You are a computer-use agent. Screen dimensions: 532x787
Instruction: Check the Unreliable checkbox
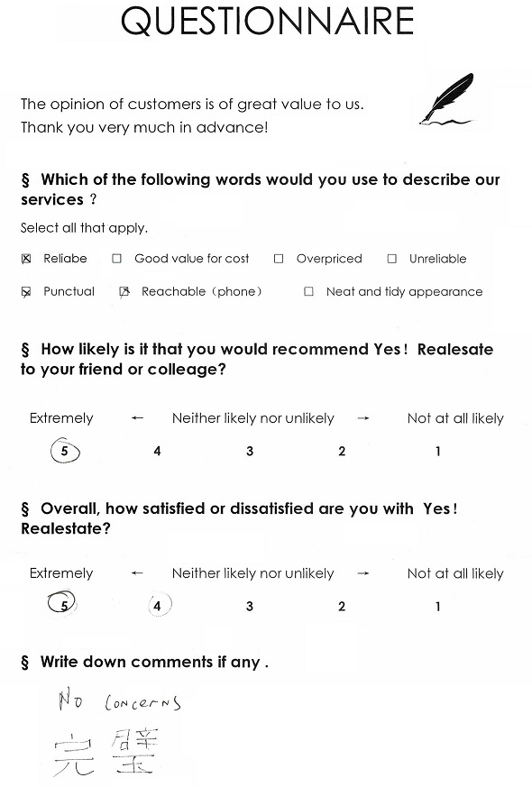coord(392,259)
